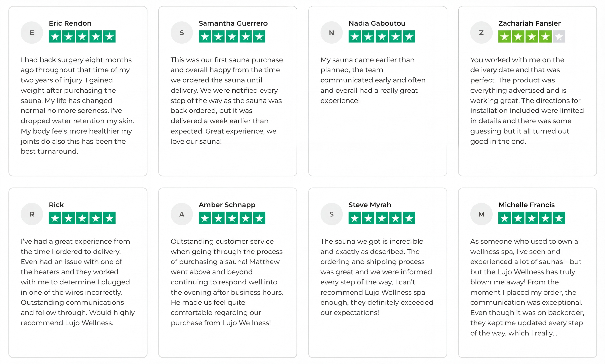Select the reviewer name Zachariah Fansier
This screenshot has width=605, height=364.
(529, 23)
